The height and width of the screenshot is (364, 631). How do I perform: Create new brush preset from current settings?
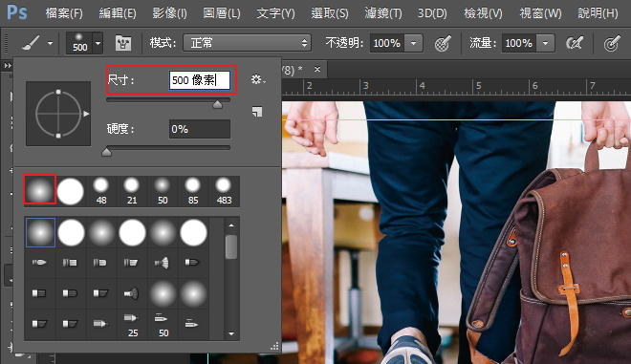point(257,112)
